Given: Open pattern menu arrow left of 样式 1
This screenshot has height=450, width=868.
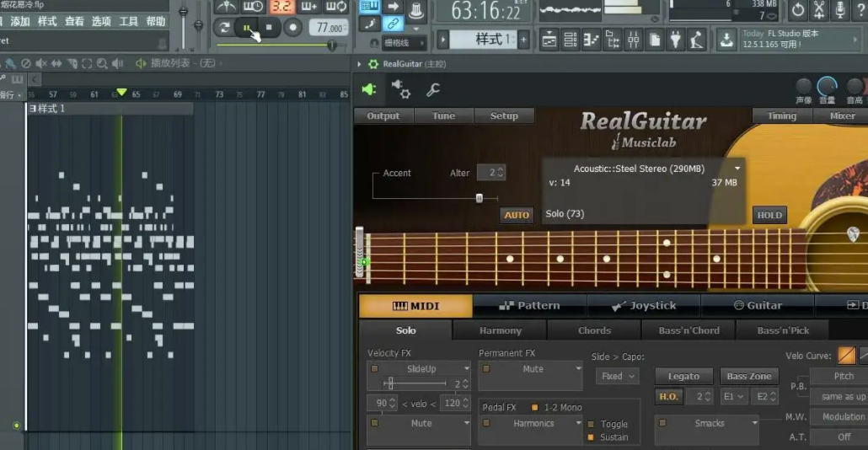Looking at the screenshot, I should pyautogui.click(x=442, y=40).
